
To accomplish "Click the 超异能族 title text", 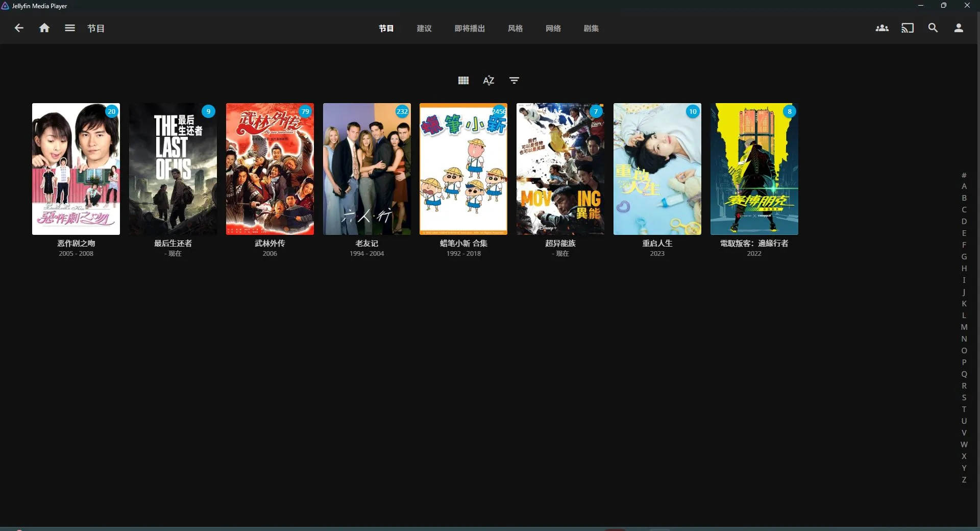I will click(560, 244).
